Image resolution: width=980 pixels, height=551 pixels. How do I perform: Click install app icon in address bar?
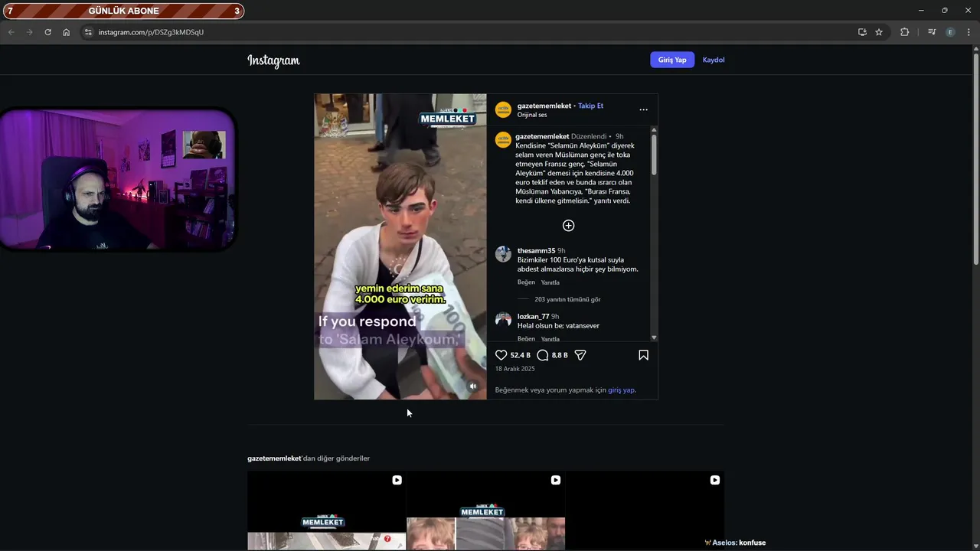click(862, 32)
